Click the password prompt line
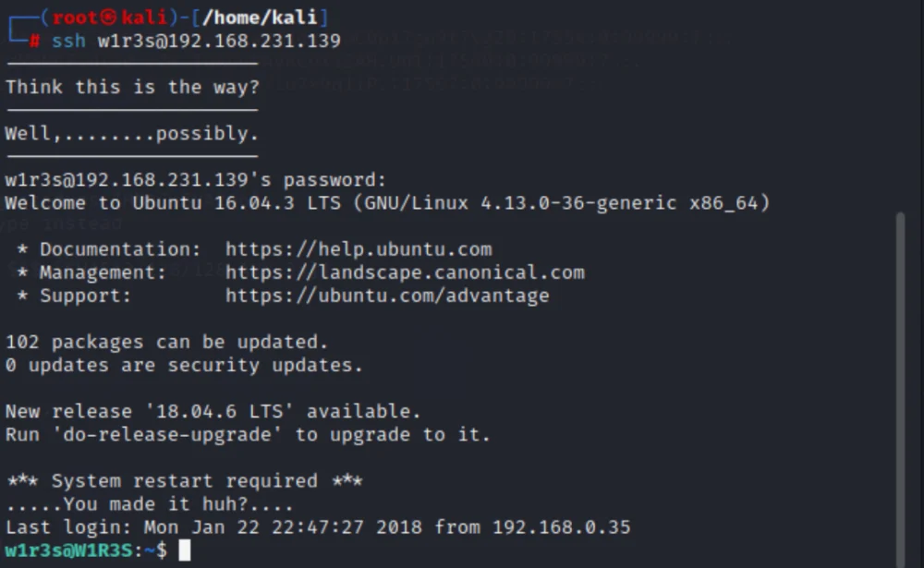Screen dimensions: 924x568 (x=196, y=180)
